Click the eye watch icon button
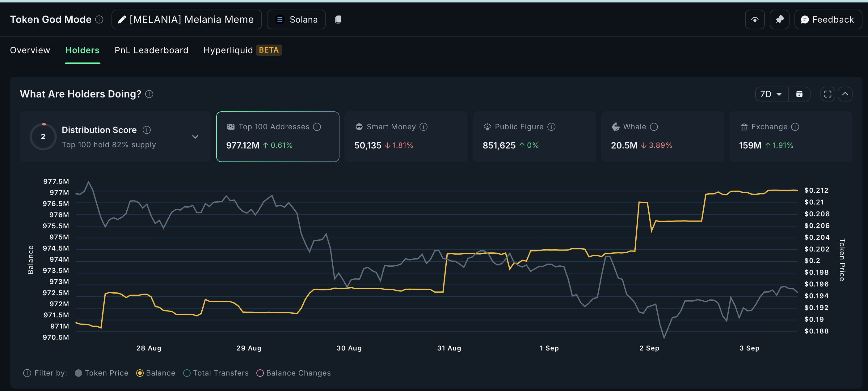 (754, 19)
